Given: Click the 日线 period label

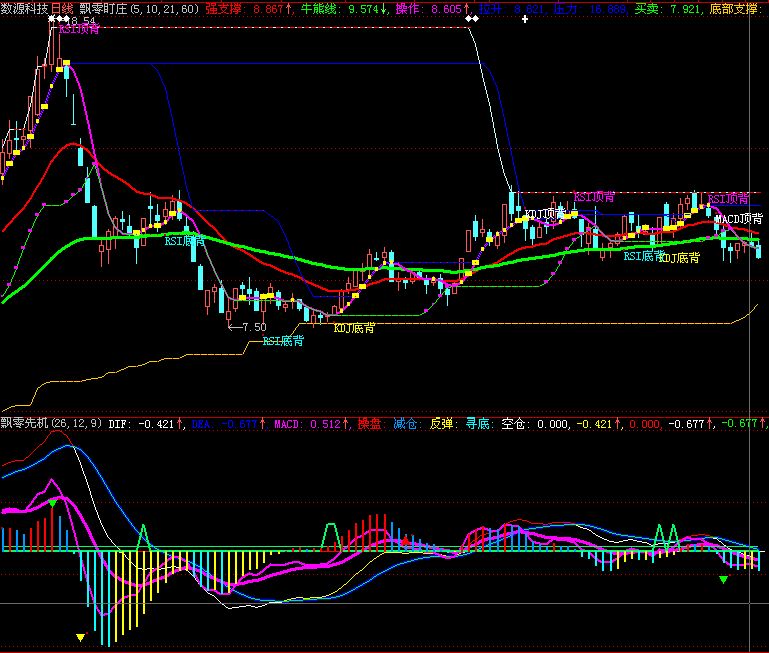Looking at the screenshot, I should (62, 8).
